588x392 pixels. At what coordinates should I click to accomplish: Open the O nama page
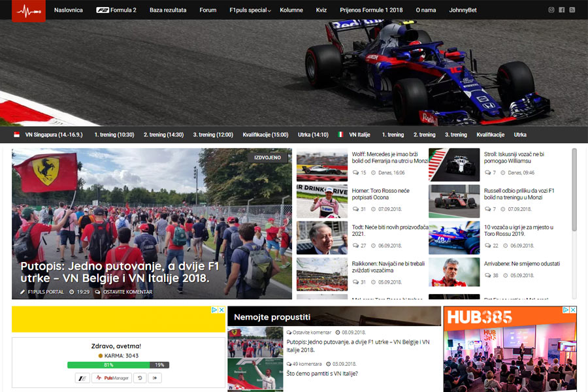pyautogui.click(x=426, y=10)
